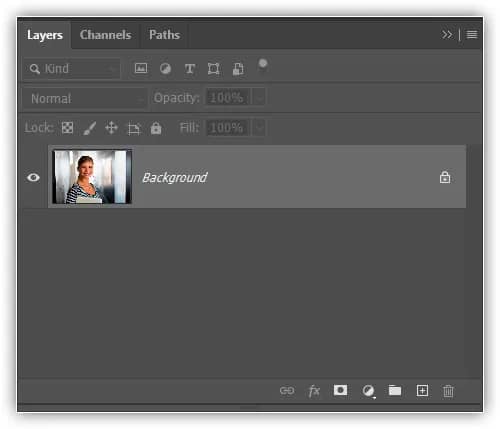The image size is (500, 429).
Task: Switch to the Channels tab
Action: tap(105, 35)
